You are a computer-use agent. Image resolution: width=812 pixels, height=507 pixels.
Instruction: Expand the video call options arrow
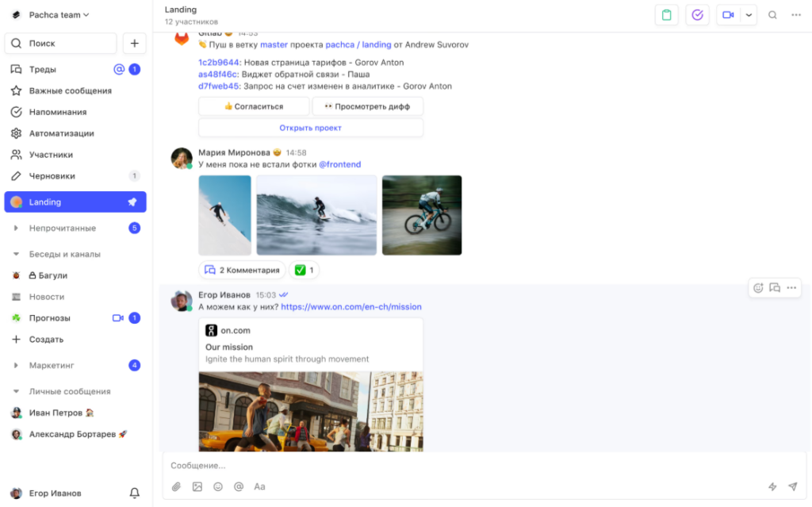pos(749,15)
